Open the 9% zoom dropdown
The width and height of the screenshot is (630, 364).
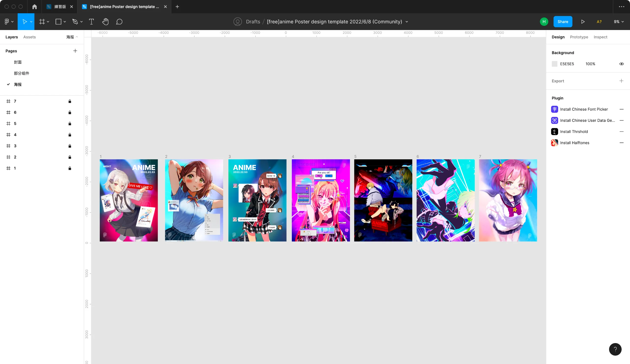point(619,22)
